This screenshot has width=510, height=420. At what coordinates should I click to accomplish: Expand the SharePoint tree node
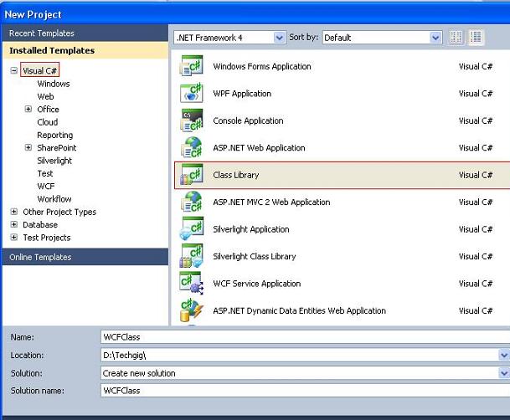[x=28, y=147]
